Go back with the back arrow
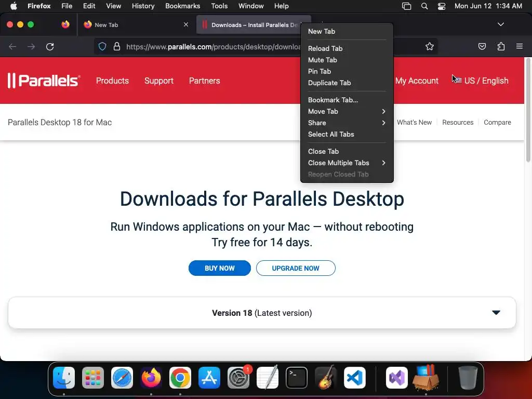The height and width of the screenshot is (399, 532). (12, 46)
